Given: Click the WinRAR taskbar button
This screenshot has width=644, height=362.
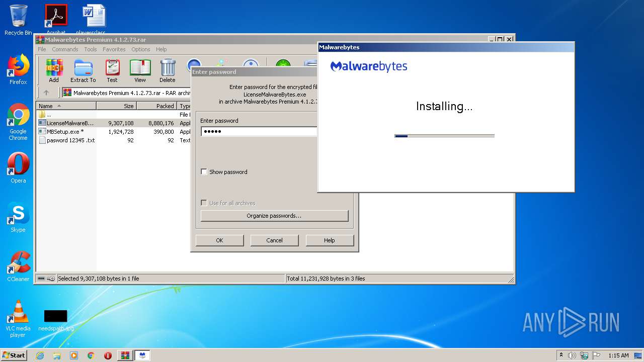Looking at the screenshot, I should [x=125, y=355].
